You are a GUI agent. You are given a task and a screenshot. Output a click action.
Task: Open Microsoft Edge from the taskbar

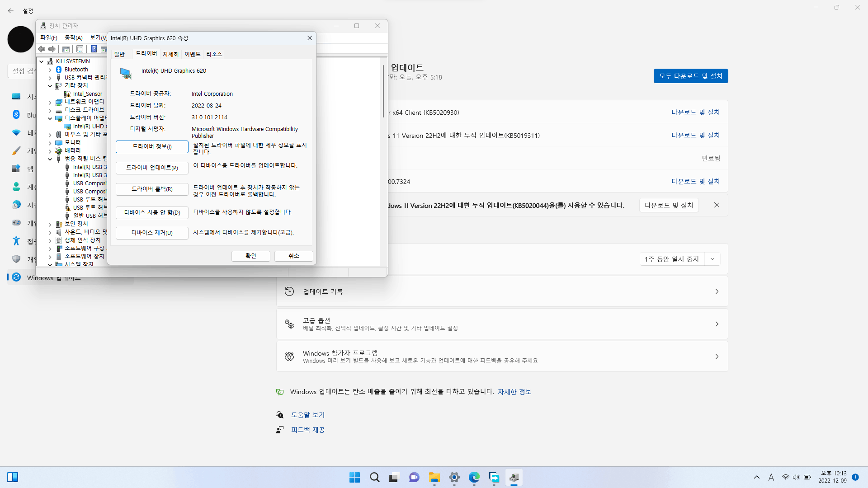[474, 478]
